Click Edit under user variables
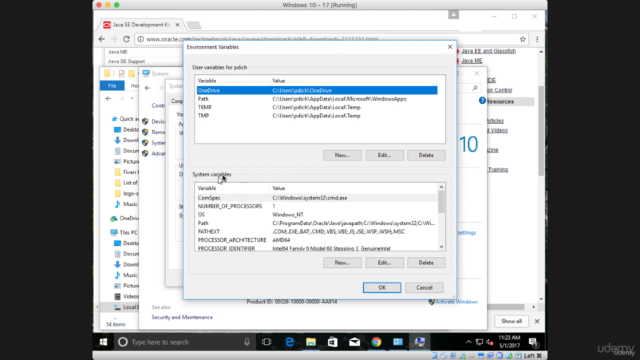The image size is (640, 360). point(384,155)
